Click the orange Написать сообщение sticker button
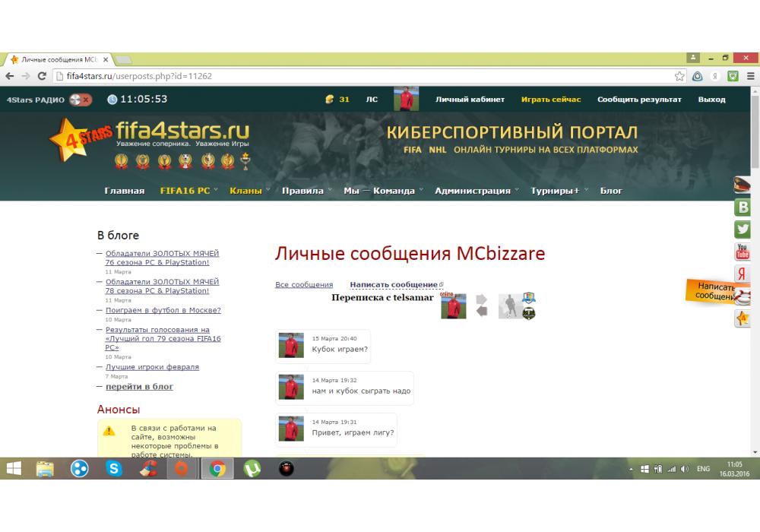Viewport: 760px width, 532px height. pos(711,291)
